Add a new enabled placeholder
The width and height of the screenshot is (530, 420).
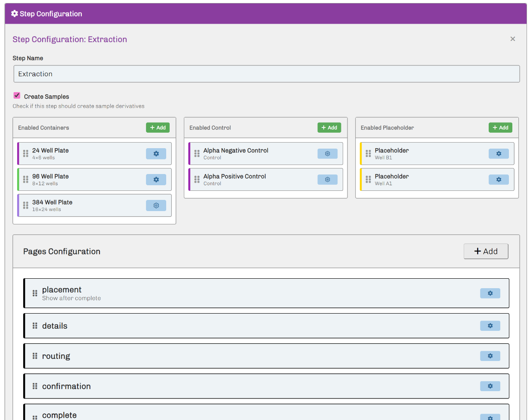pos(500,128)
